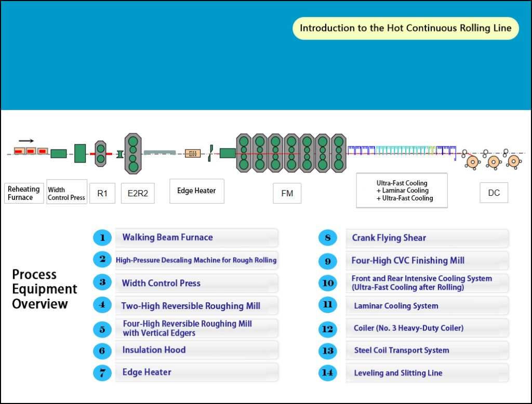This screenshot has height=404, width=532.
Task: Click circle 14 beside Leveling and Slitting Line
Action: pyautogui.click(x=328, y=373)
